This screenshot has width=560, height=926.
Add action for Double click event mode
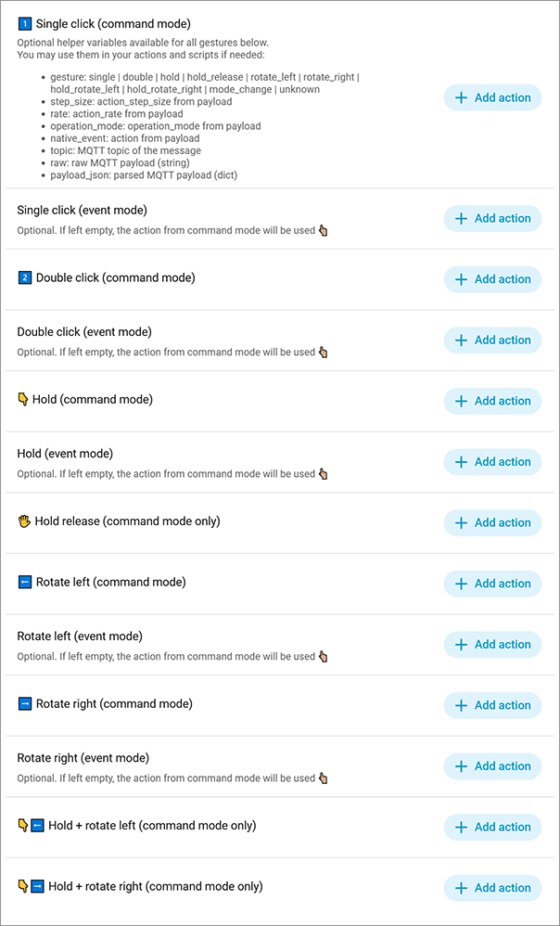492,340
